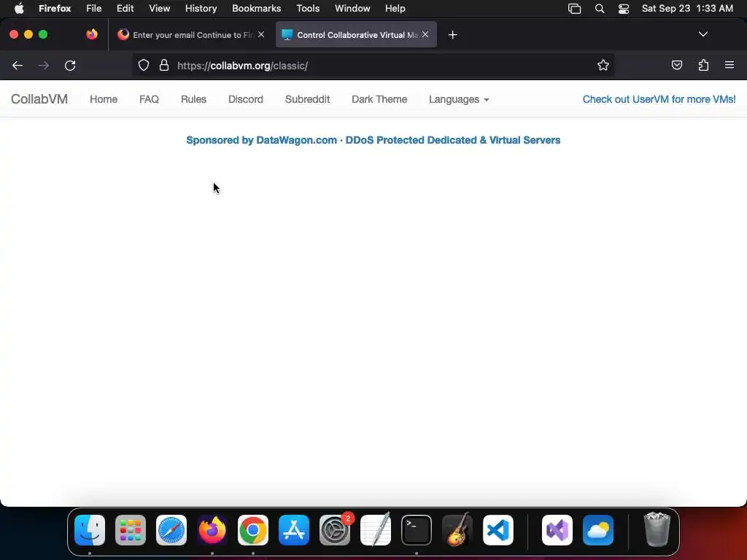Expand the list all tabs chevron
The height and width of the screenshot is (560, 747).
(x=703, y=34)
